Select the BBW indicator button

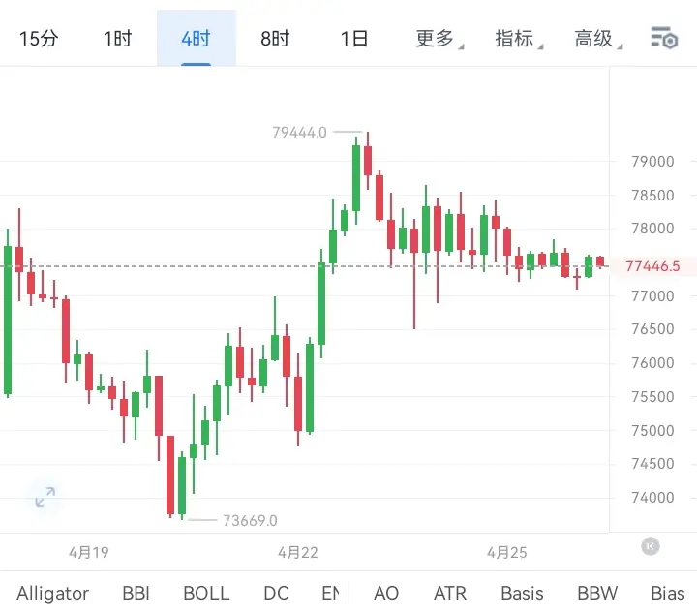(x=596, y=593)
